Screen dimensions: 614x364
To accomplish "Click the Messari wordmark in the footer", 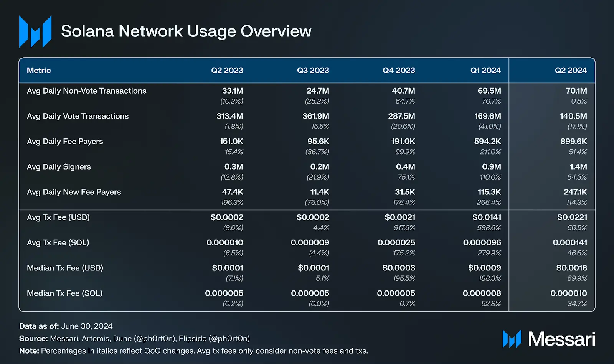I will click(561, 339).
